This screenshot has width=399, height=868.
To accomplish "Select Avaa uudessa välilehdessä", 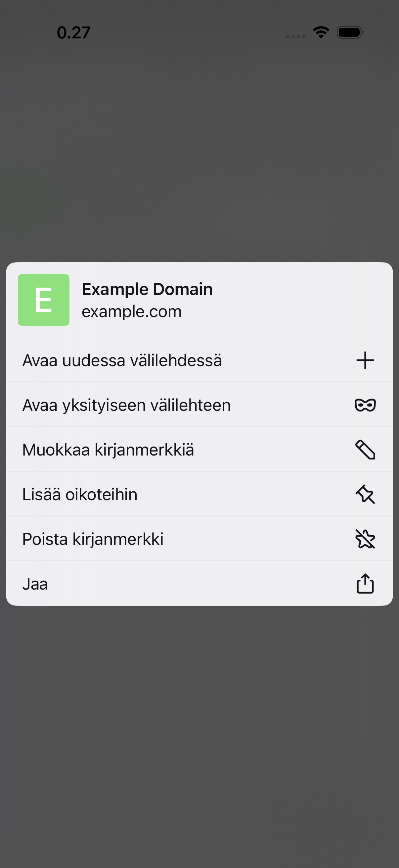I will pos(199,360).
